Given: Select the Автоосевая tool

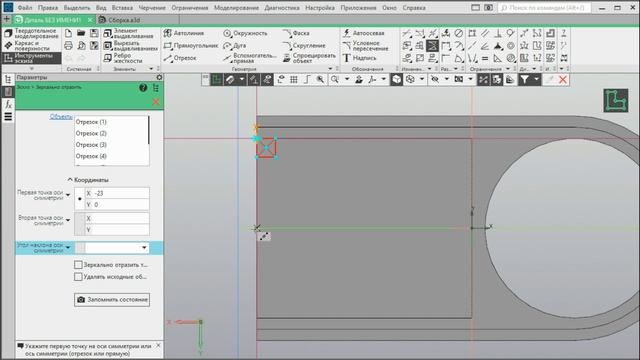Looking at the screenshot, I should tap(363, 33).
